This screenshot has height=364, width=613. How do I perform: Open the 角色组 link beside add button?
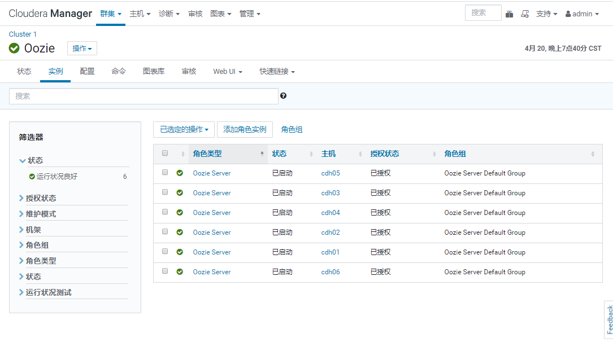[292, 130]
